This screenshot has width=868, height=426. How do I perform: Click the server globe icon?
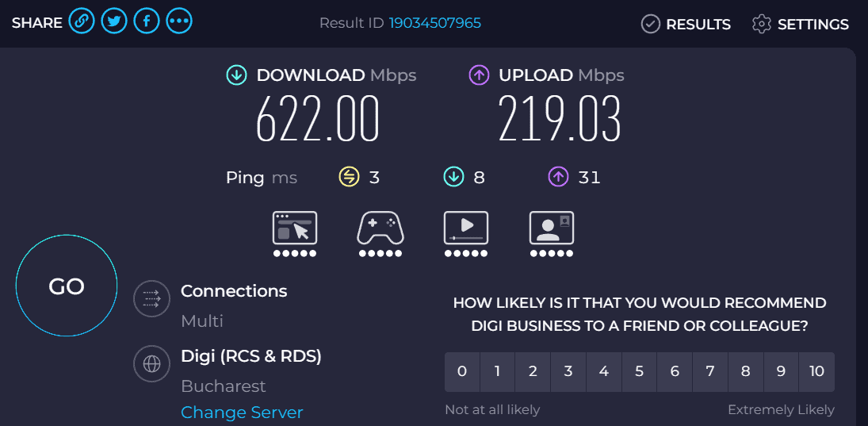pos(151,364)
